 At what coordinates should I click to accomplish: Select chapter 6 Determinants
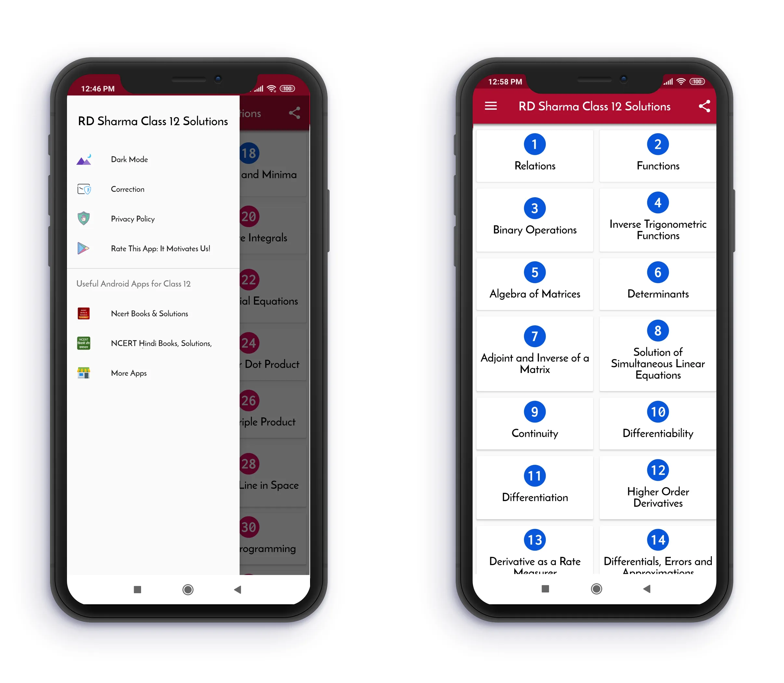click(x=658, y=280)
